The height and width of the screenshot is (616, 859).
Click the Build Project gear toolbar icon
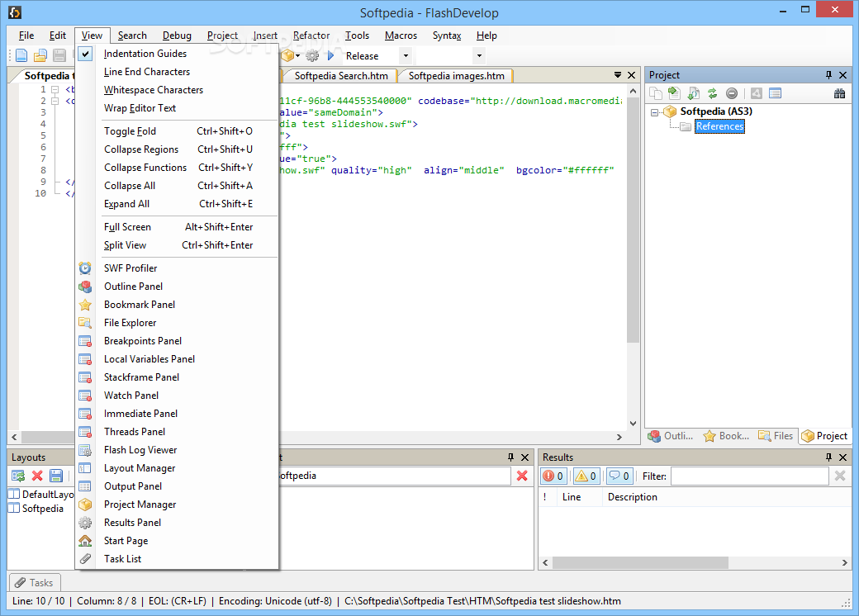tap(312, 55)
